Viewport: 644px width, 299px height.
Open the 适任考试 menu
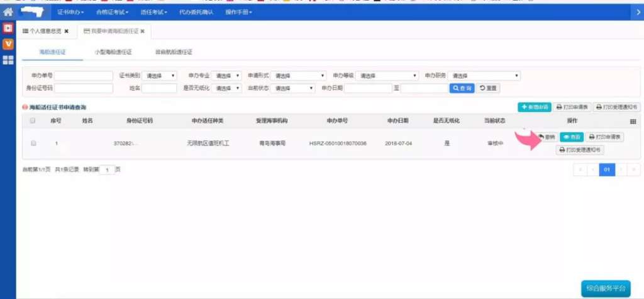tap(154, 13)
